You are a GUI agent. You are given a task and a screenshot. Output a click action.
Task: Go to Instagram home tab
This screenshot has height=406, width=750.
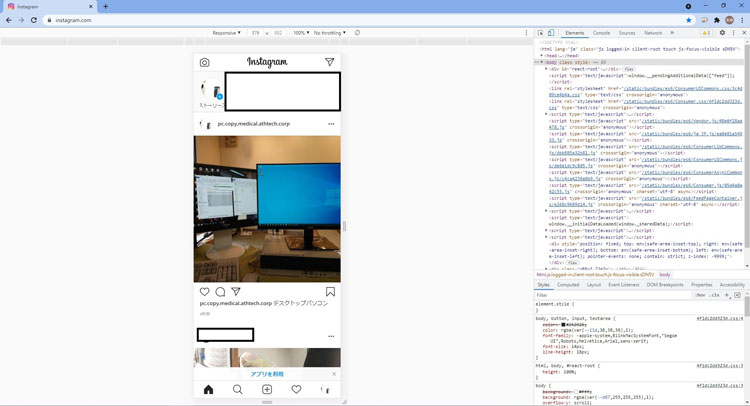click(208, 389)
